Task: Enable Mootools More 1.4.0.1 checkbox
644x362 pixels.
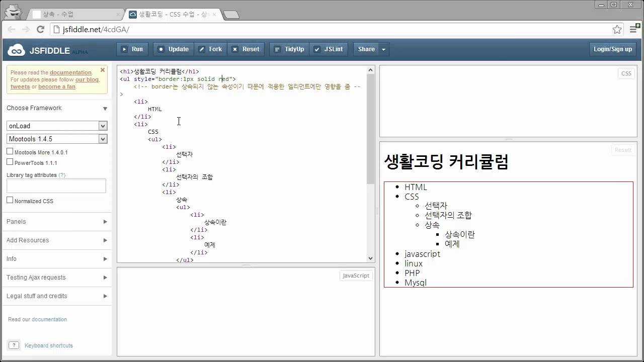Action: [10, 151]
